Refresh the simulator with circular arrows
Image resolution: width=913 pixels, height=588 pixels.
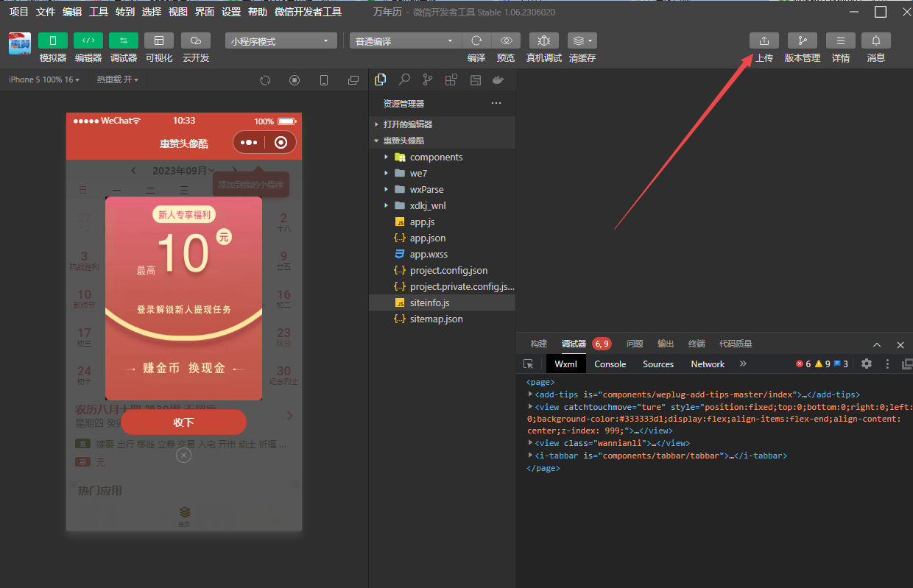265,79
